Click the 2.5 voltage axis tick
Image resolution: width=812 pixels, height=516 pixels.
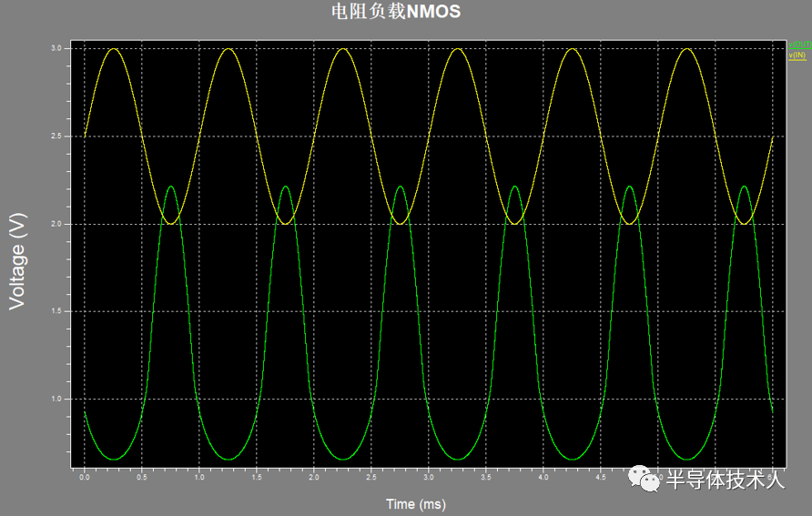(x=56, y=137)
